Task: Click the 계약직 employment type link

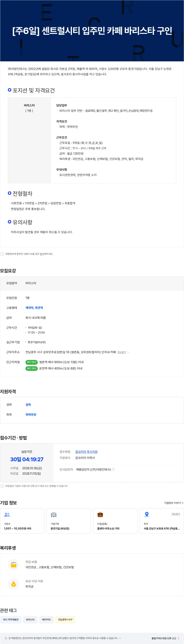Action: [x=29, y=308]
